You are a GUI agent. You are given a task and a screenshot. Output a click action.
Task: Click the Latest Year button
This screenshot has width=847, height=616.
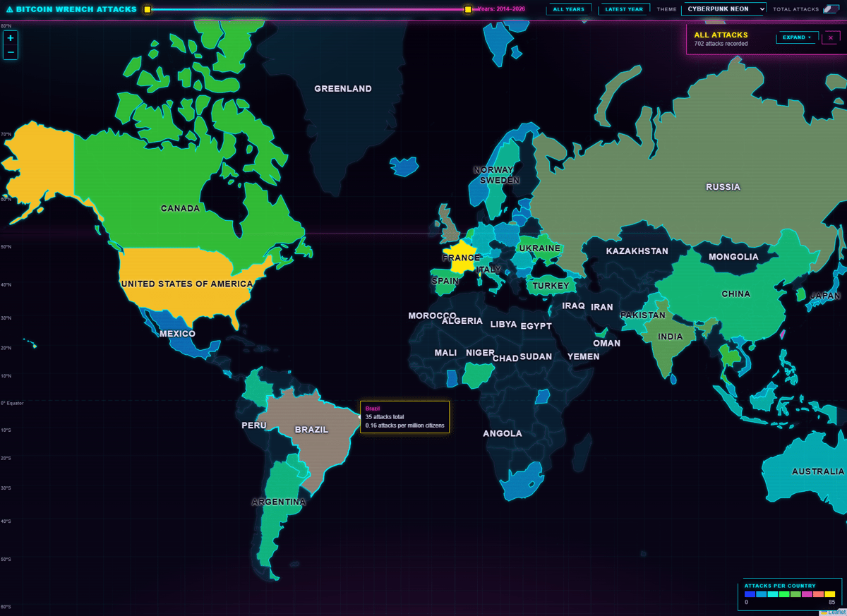pyautogui.click(x=624, y=9)
